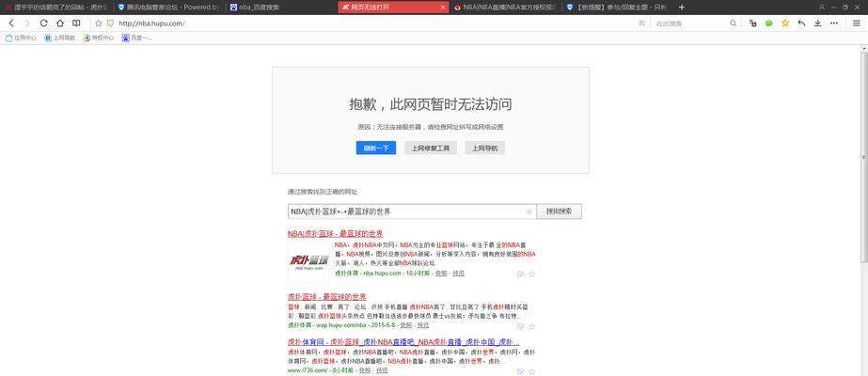Screen dimensions: 868x376
Task: Reload the page with the refresh icon
Action: (x=44, y=23)
